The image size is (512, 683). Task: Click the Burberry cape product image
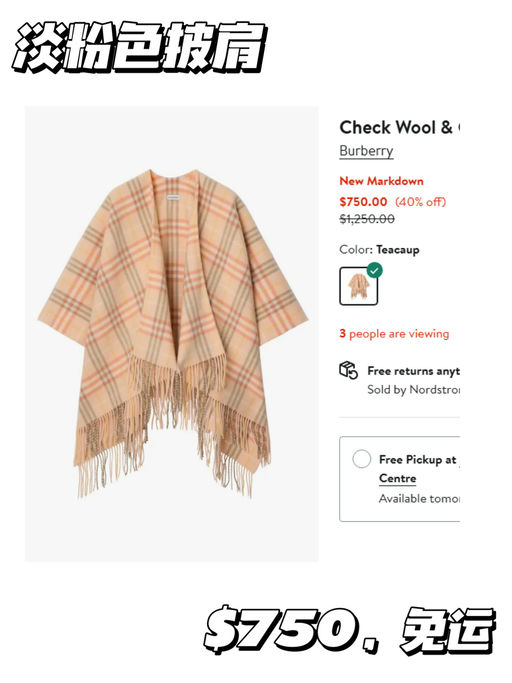click(172, 333)
